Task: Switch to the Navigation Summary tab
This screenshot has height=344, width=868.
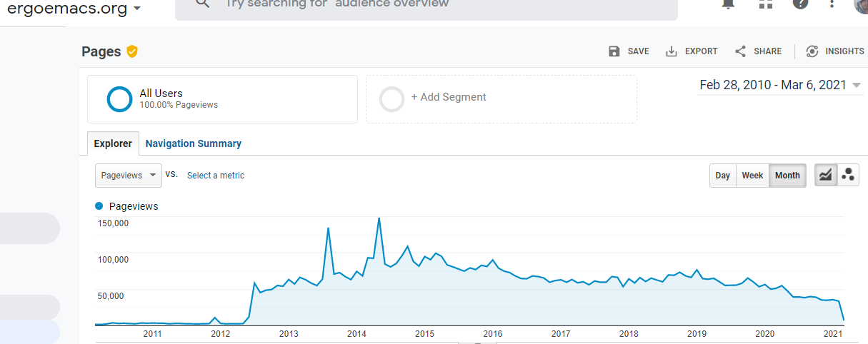Action: 194,143
